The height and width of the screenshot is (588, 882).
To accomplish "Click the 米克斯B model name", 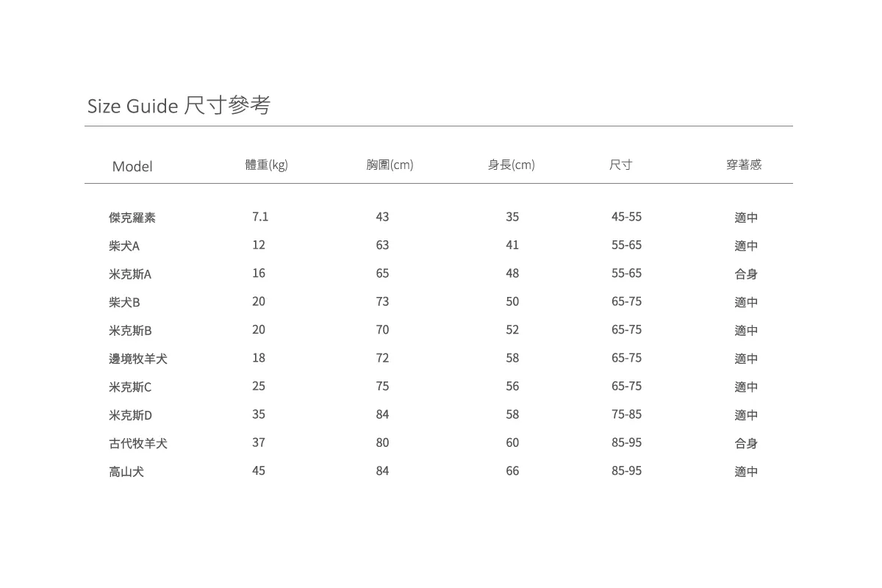I will [x=130, y=331].
